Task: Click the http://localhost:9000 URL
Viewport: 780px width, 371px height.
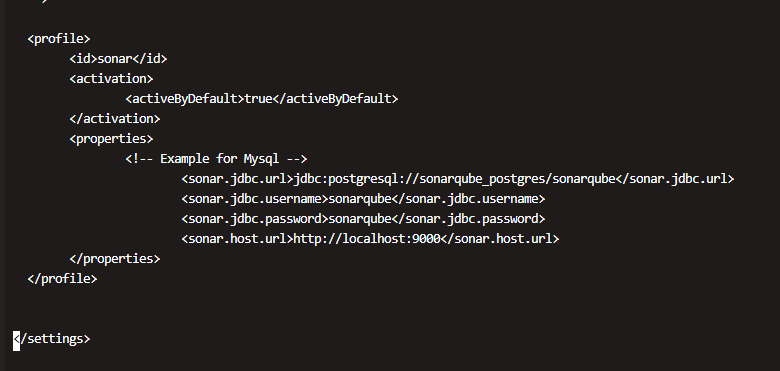Action: (x=367, y=239)
